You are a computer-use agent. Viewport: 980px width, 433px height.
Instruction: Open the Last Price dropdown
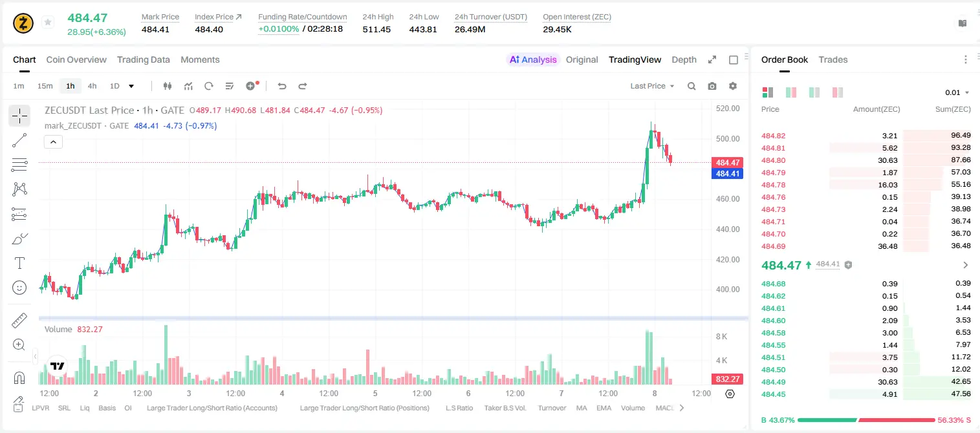[x=653, y=86]
